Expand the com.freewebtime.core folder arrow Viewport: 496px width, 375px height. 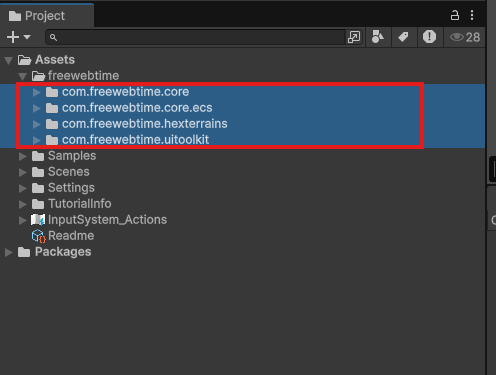[37, 92]
